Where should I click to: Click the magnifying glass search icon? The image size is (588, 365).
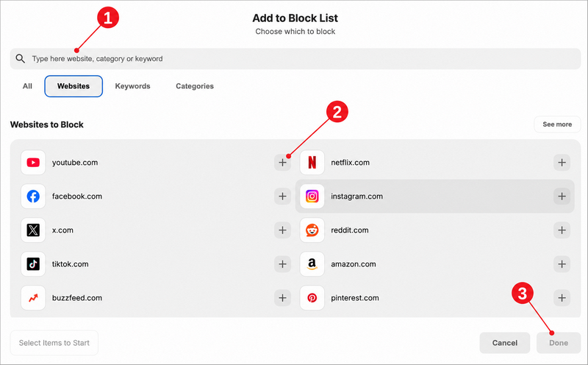tap(21, 59)
